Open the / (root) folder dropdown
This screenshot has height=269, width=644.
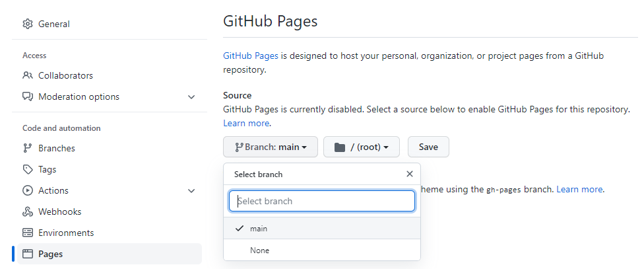(x=361, y=147)
